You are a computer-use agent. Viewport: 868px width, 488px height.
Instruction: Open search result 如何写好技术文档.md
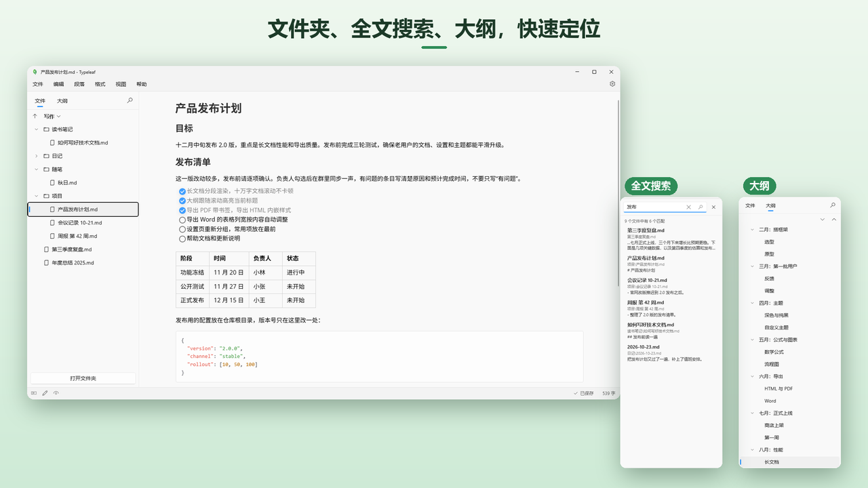pyautogui.click(x=670, y=330)
